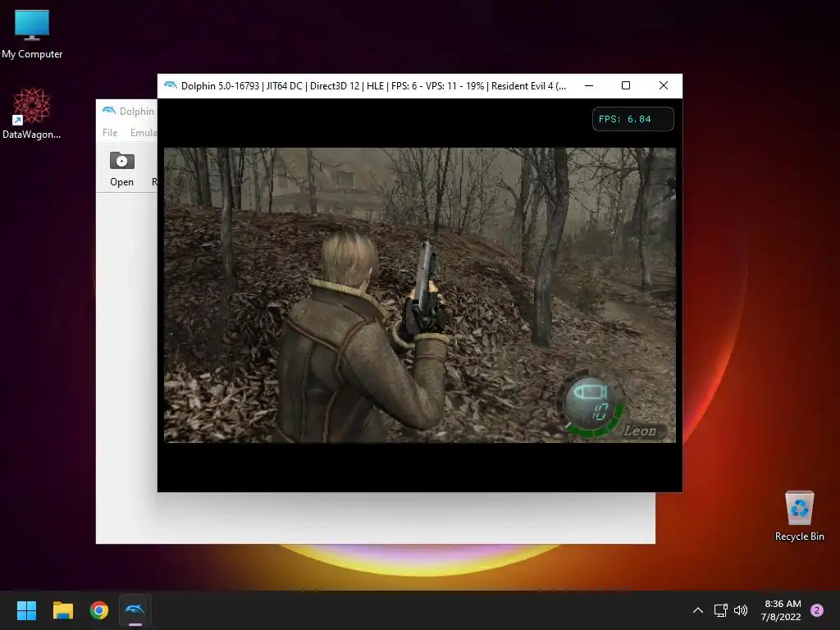Open the notification badge showing 2

[x=817, y=610]
